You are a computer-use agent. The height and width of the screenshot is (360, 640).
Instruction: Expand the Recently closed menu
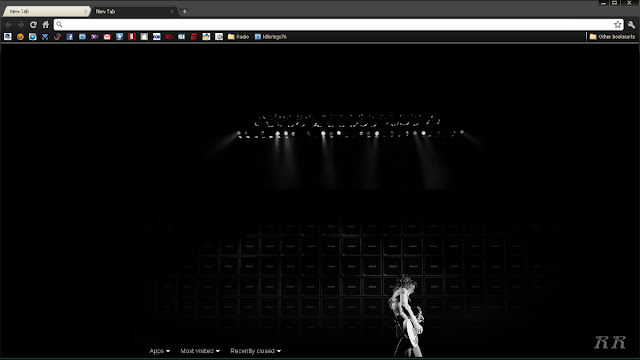(256, 351)
